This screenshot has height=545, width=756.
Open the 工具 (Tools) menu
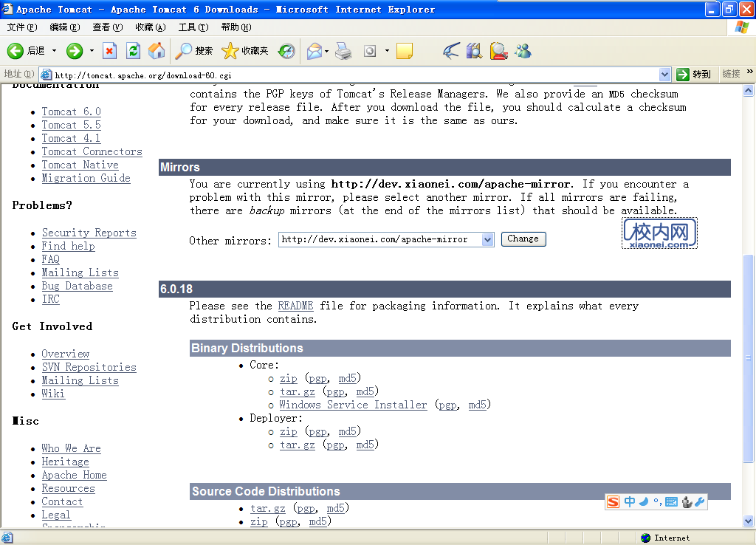[x=193, y=27]
